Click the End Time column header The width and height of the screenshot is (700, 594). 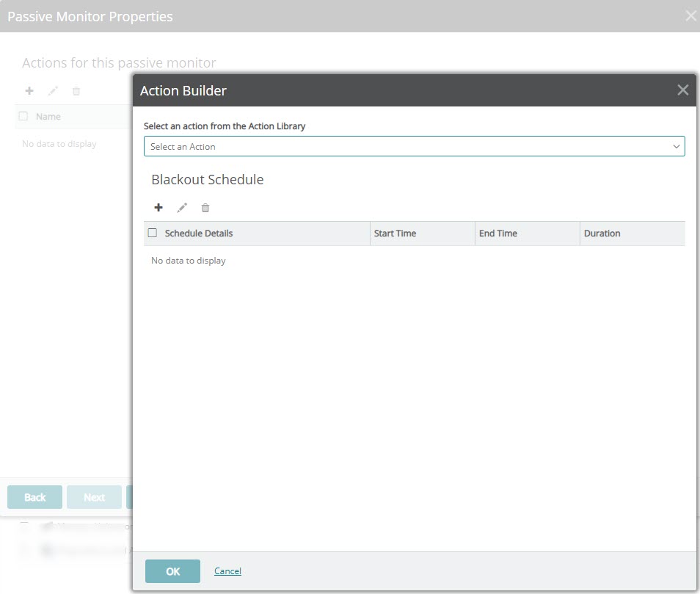point(497,233)
